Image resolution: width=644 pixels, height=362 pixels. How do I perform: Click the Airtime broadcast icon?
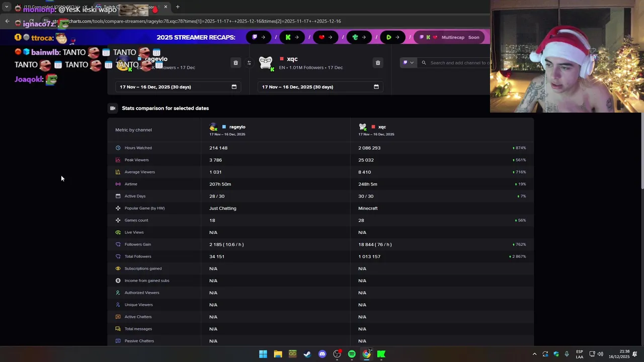118,184
